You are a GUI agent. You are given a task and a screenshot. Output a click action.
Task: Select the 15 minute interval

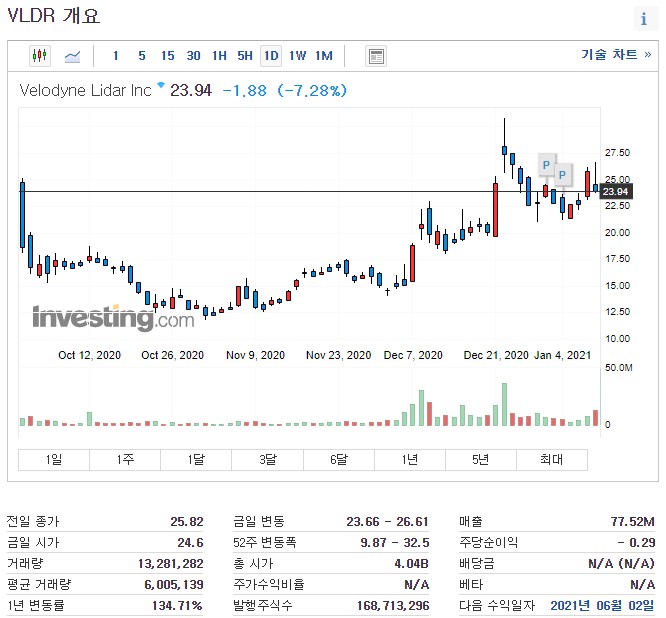(167, 56)
